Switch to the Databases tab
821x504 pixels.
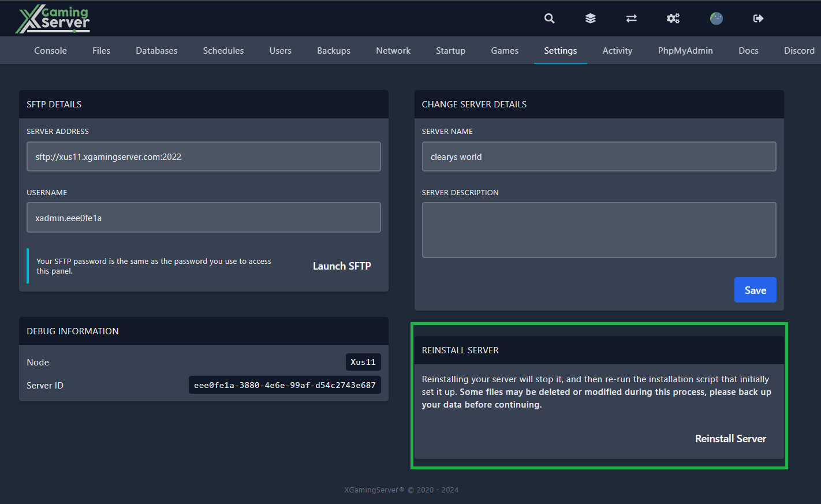coord(156,50)
